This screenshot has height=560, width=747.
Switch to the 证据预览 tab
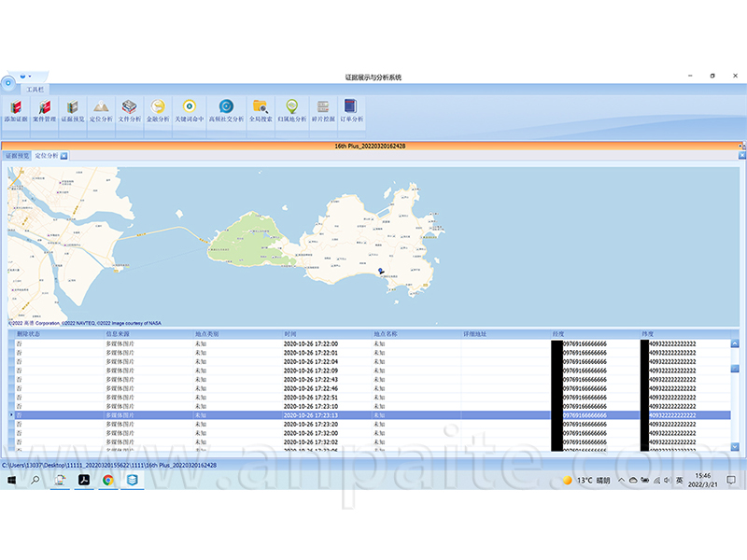coord(18,156)
